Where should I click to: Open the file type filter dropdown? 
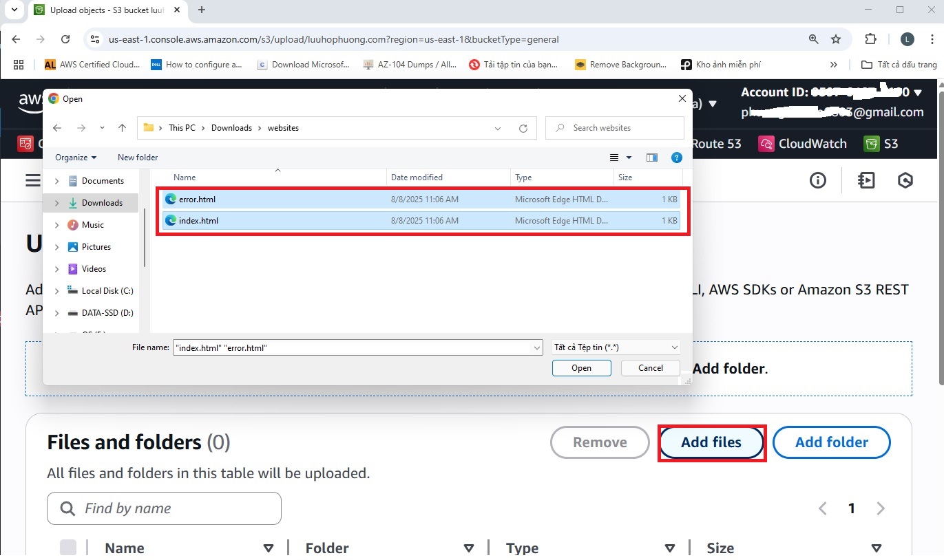point(616,348)
